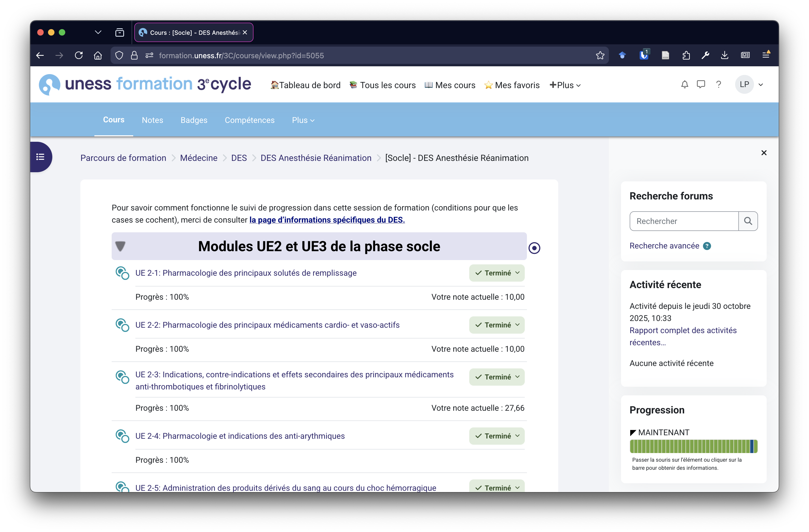Toggle the section highlight radio circle
The width and height of the screenshot is (809, 532).
coord(534,248)
